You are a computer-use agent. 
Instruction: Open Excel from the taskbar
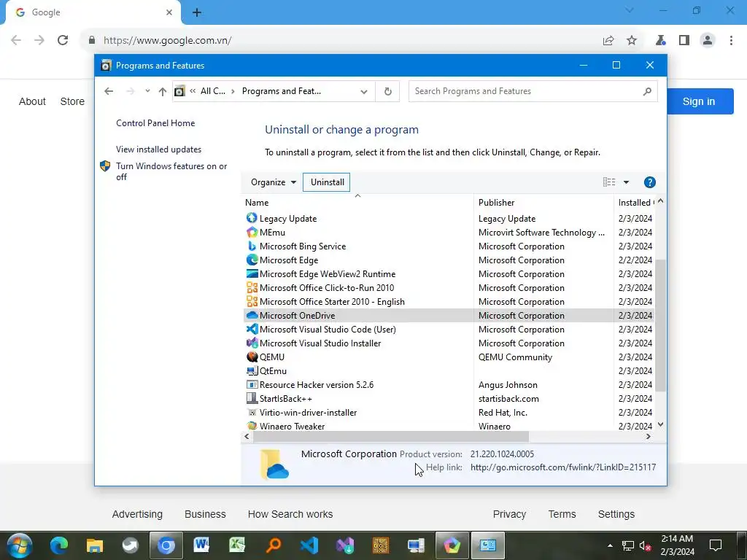click(237, 545)
